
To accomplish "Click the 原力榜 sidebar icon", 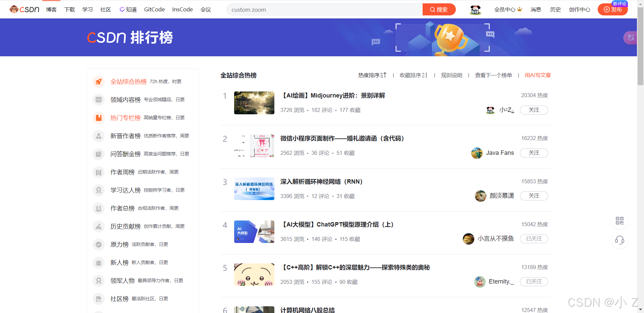I will click(x=99, y=244).
